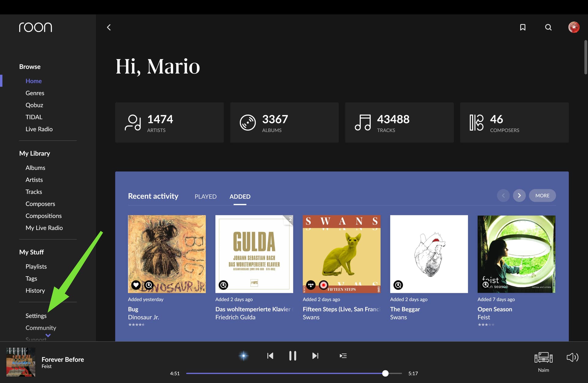588x383 pixels.
Task: Switch to the ADDED tab
Action: tap(240, 197)
